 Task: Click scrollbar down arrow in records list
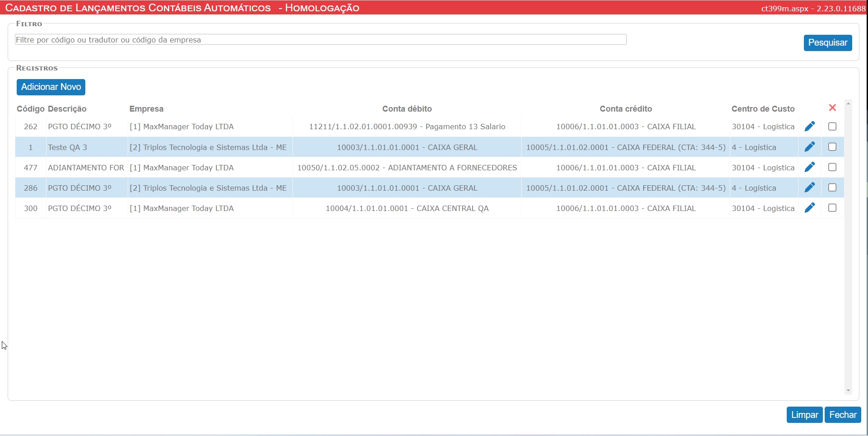pyautogui.click(x=848, y=390)
